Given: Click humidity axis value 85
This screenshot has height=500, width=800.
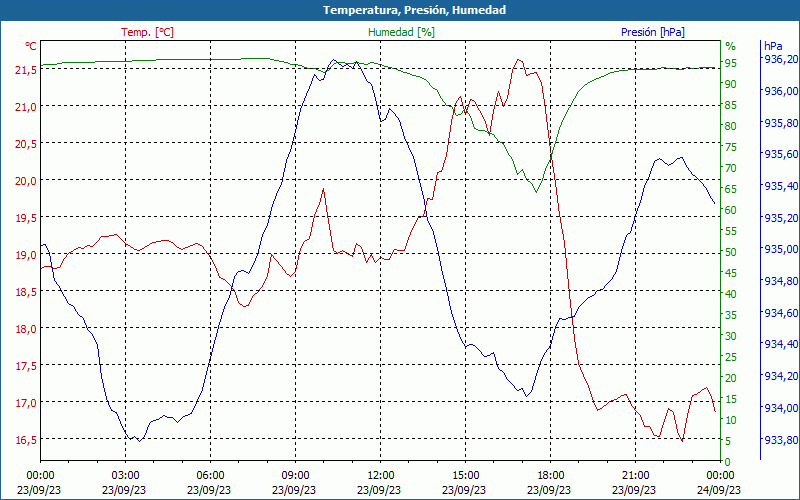Looking at the screenshot, I should 731,105.
